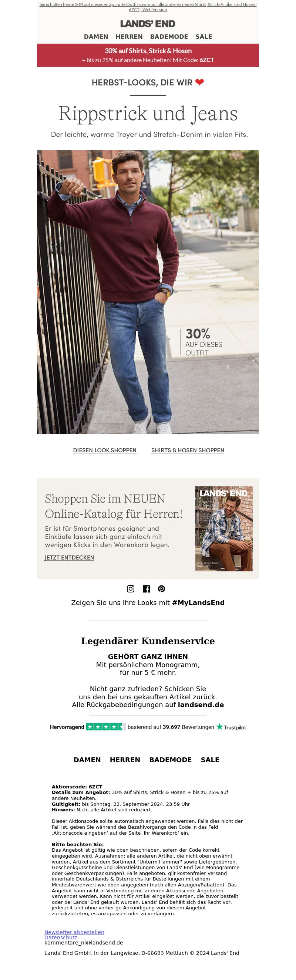Open the Pinterest icon link
This screenshot has height=980, width=296.
162,588
